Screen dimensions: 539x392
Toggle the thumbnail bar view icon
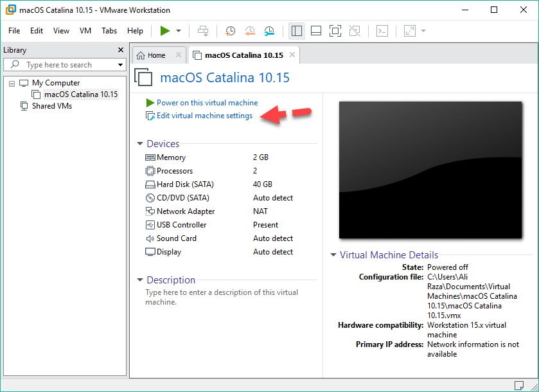pyautogui.click(x=315, y=31)
